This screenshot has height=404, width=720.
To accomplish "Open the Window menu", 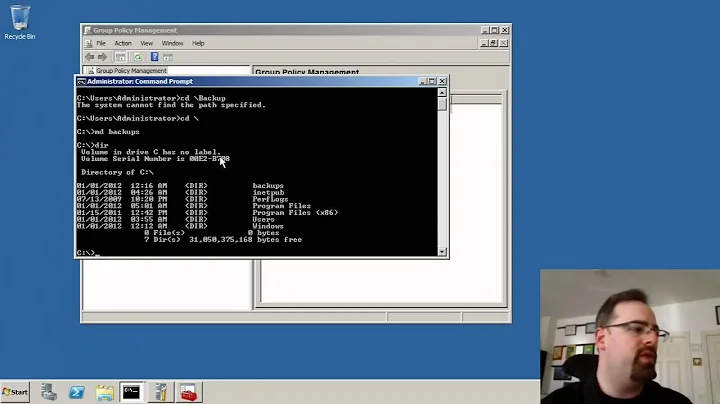I will (x=172, y=43).
